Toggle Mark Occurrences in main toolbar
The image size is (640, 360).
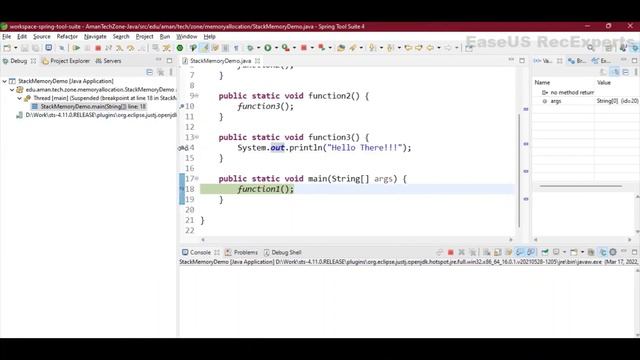coord(204,48)
